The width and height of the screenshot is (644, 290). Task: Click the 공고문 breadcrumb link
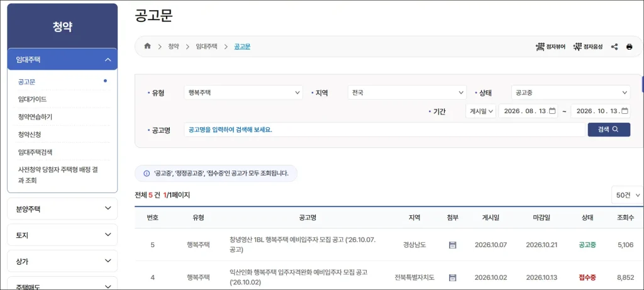pos(242,47)
